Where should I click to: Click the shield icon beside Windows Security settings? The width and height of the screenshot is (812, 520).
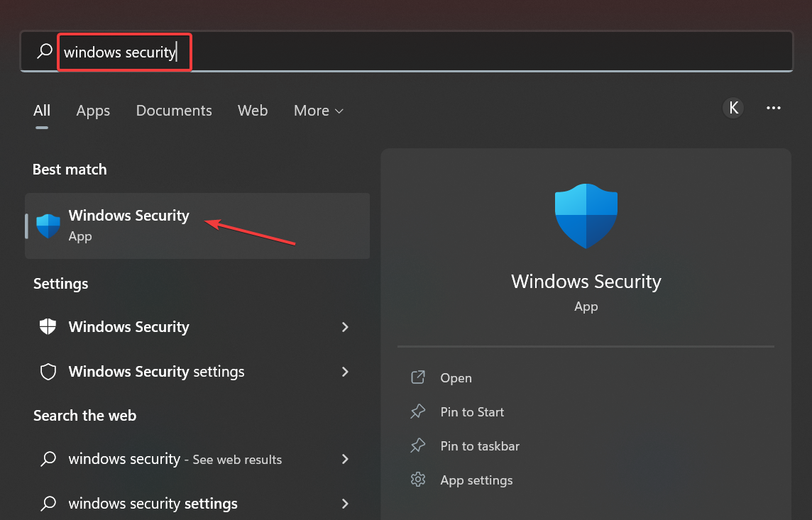(x=48, y=372)
